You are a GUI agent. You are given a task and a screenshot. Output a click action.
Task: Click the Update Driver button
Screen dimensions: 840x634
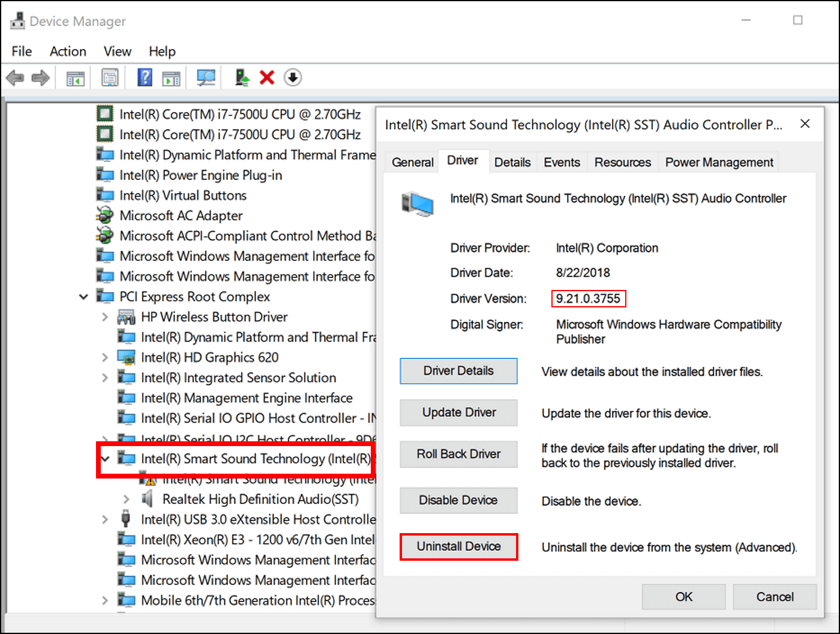[x=458, y=412]
